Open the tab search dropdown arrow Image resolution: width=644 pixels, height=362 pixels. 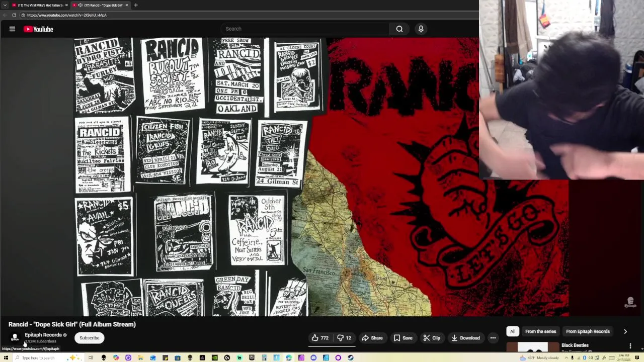[5, 5]
